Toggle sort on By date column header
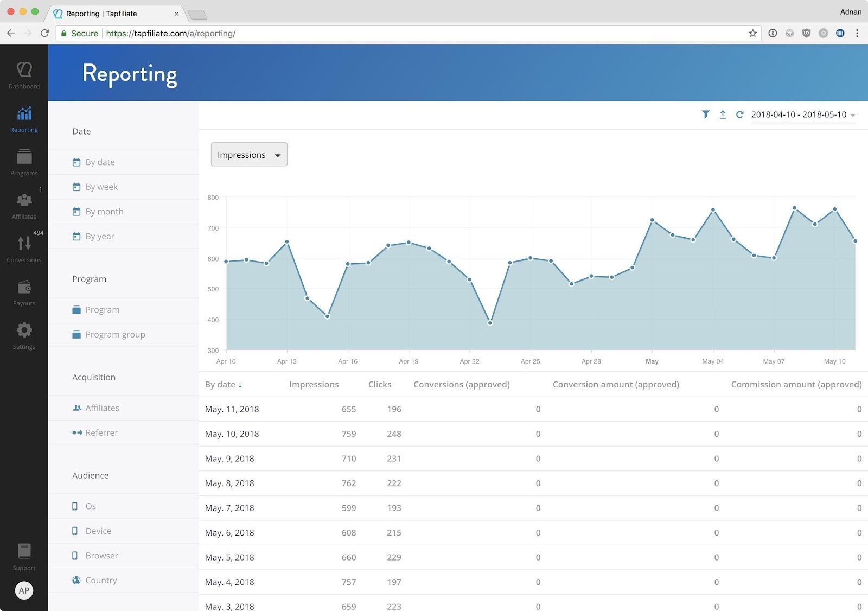 [x=224, y=384]
